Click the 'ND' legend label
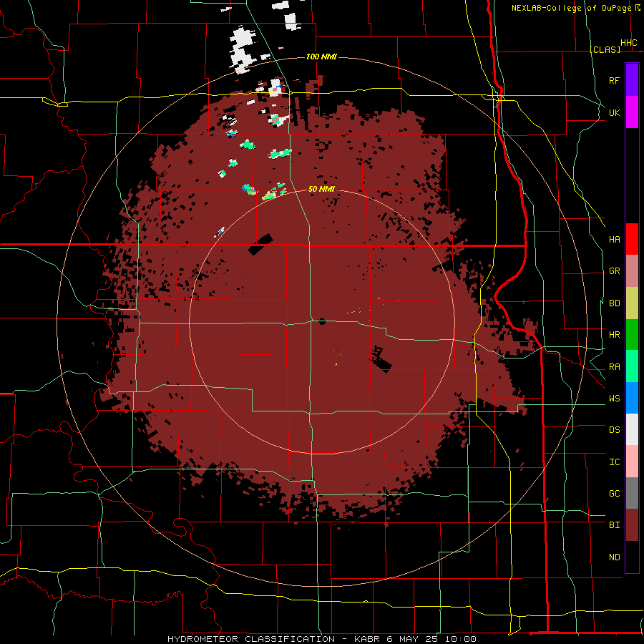 click(x=614, y=557)
